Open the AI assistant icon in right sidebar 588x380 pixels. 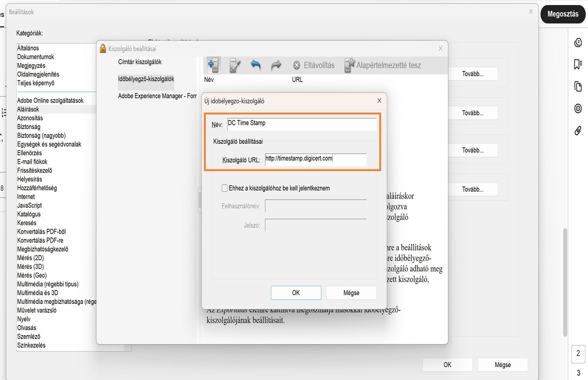point(578,42)
